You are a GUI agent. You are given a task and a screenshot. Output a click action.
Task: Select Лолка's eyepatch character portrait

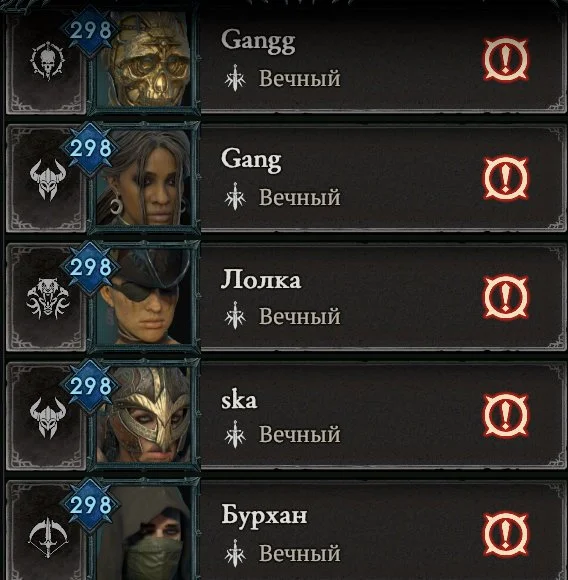click(144, 297)
